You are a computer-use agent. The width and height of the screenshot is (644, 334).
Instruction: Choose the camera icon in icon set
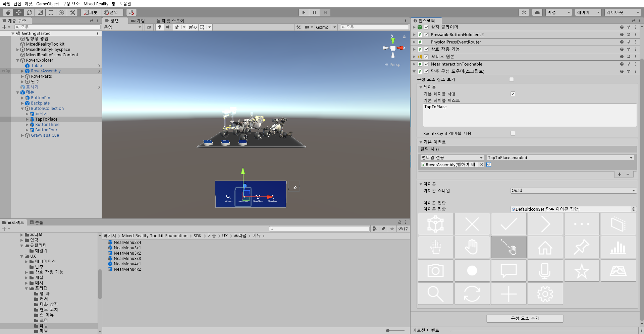[435, 270]
